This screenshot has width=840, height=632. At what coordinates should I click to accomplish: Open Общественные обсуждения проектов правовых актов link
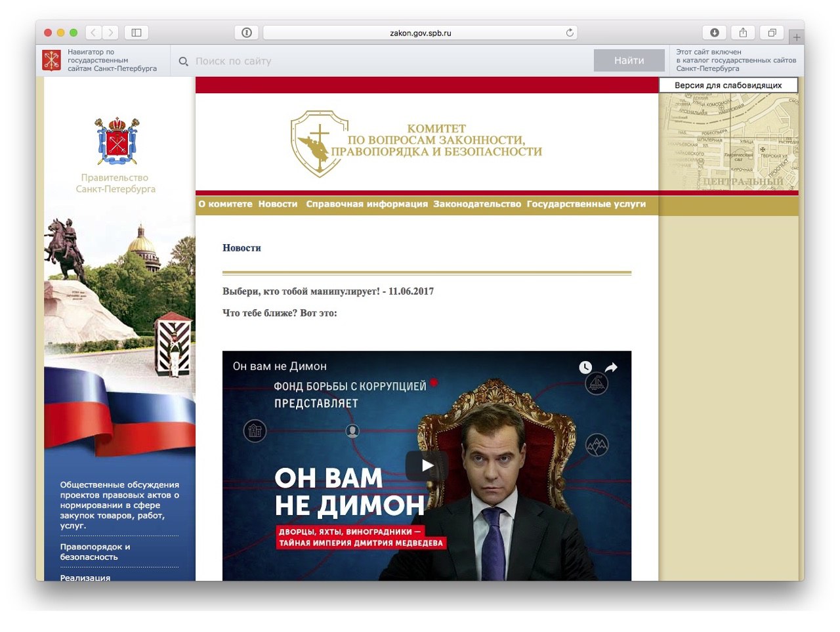119,505
